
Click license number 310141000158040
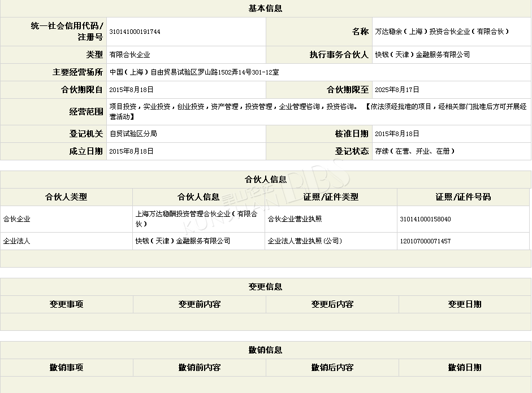click(426, 219)
